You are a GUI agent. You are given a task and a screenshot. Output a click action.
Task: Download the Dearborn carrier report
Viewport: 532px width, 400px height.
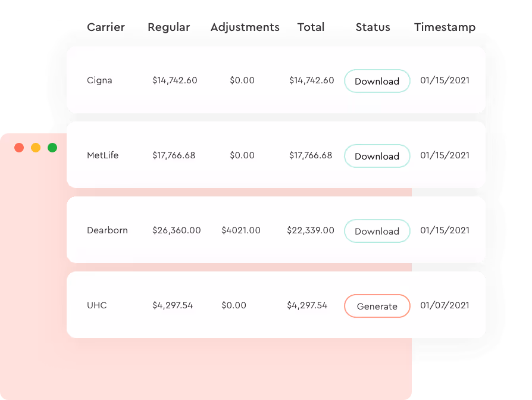pos(377,231)
